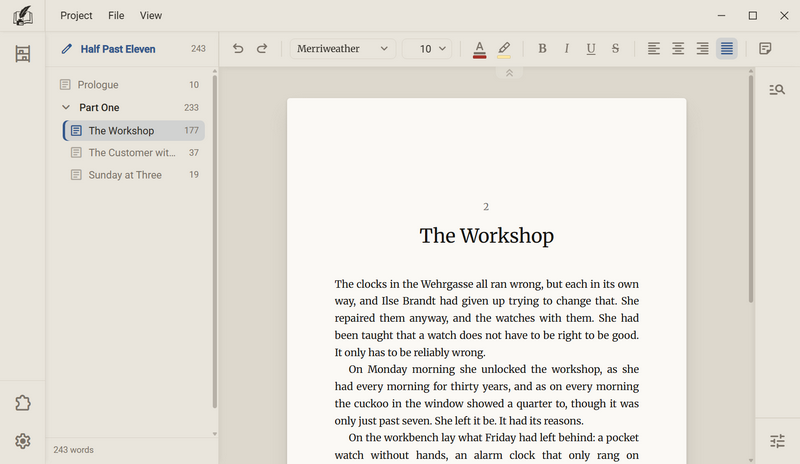Click the Part One word count 233
The width and height of the screenshot is (800, 464).
tap(191, 108)
